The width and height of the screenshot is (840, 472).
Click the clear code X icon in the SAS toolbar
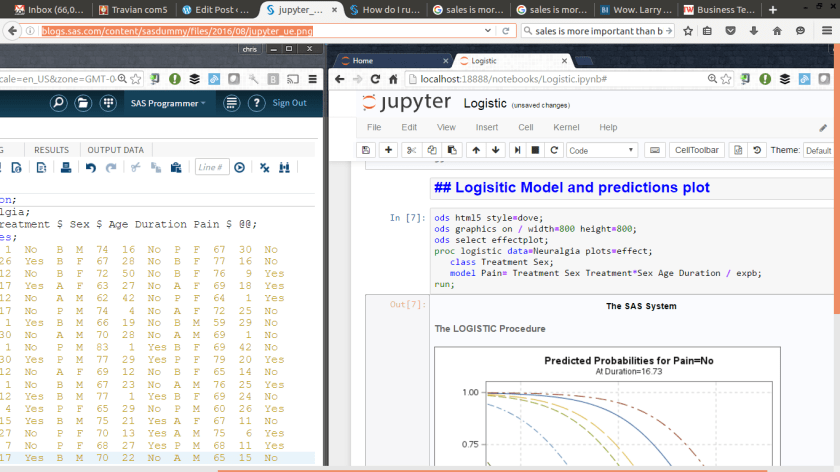coord(264,168)
